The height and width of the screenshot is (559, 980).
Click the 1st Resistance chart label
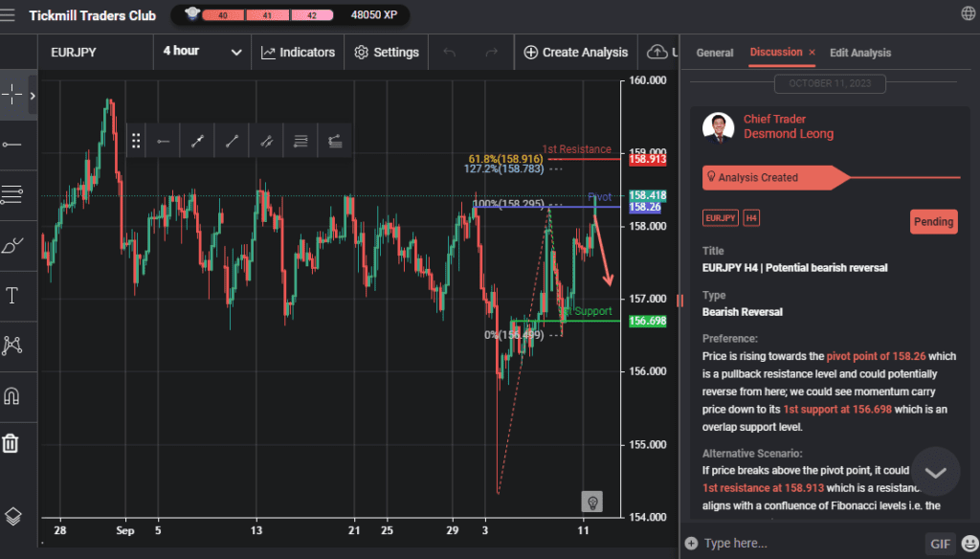point(576,149)
